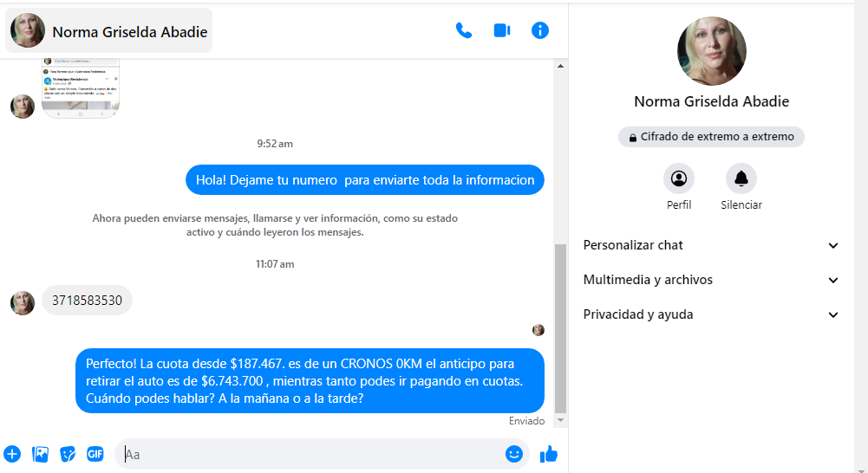Click the Cifrado de extremo a extremo badge

[x=711, y=137]
